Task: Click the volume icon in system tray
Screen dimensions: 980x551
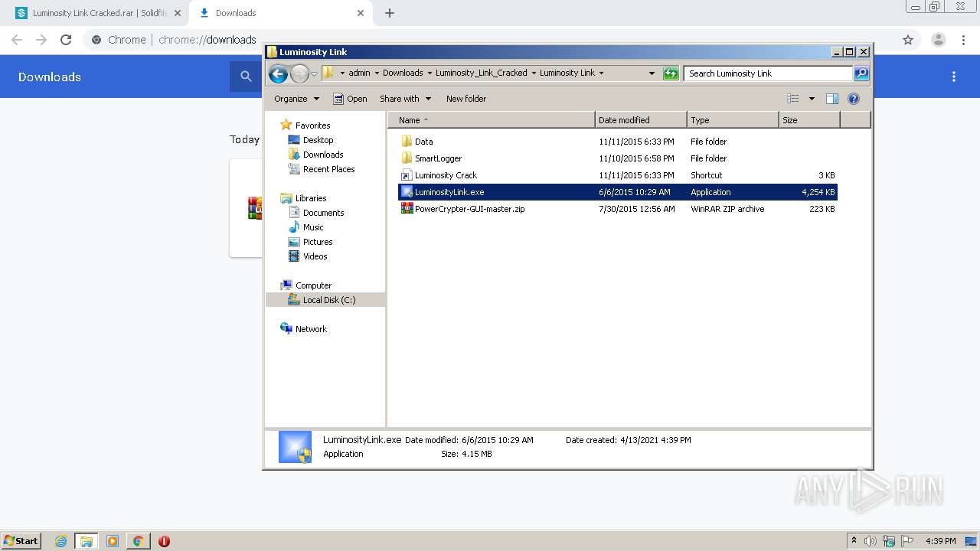Action: point(871,541)
